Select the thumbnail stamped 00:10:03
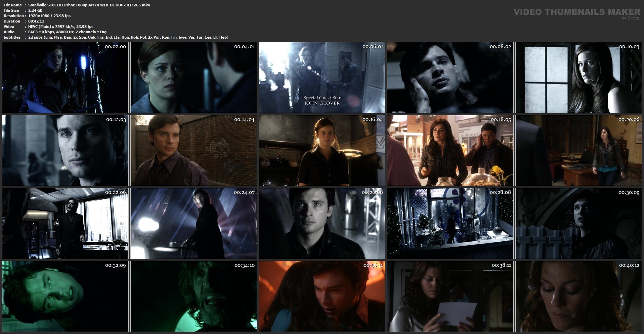 [578, 78]
